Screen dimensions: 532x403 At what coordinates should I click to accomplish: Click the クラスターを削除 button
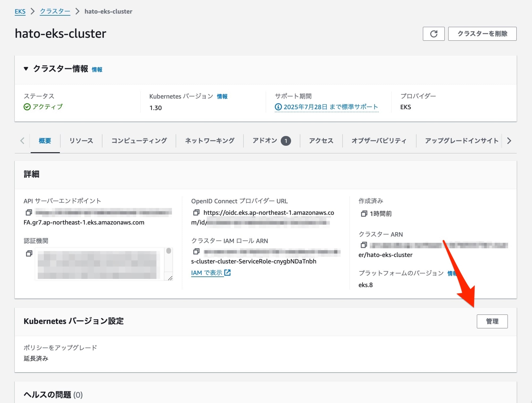click(482, 34)
